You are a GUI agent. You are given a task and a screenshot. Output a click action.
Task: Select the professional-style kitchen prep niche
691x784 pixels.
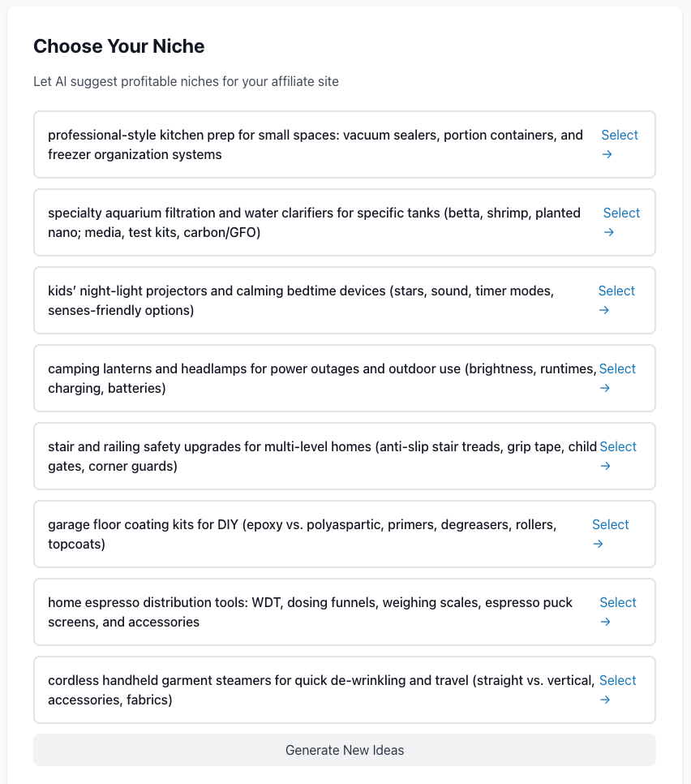pyautogui.click(x=620, y=144)
